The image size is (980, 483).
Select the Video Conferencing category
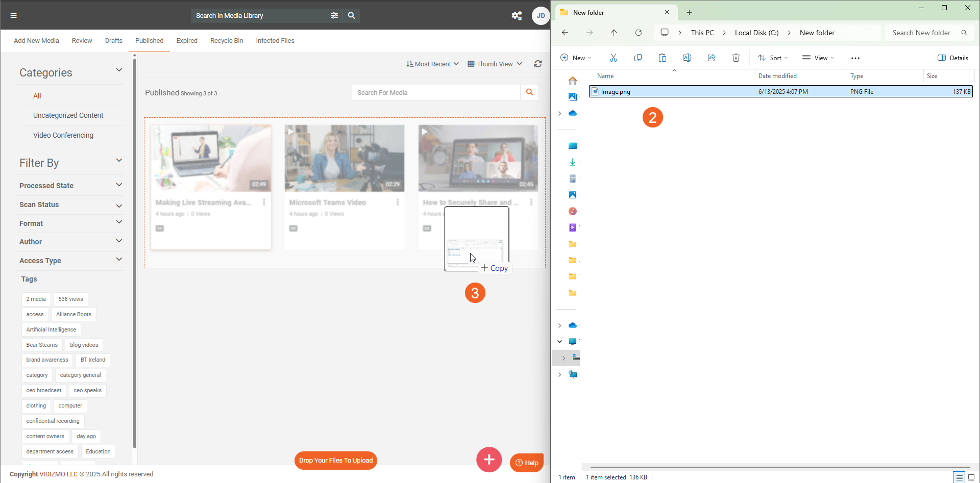pyautogui.click(x=63, y=135)
